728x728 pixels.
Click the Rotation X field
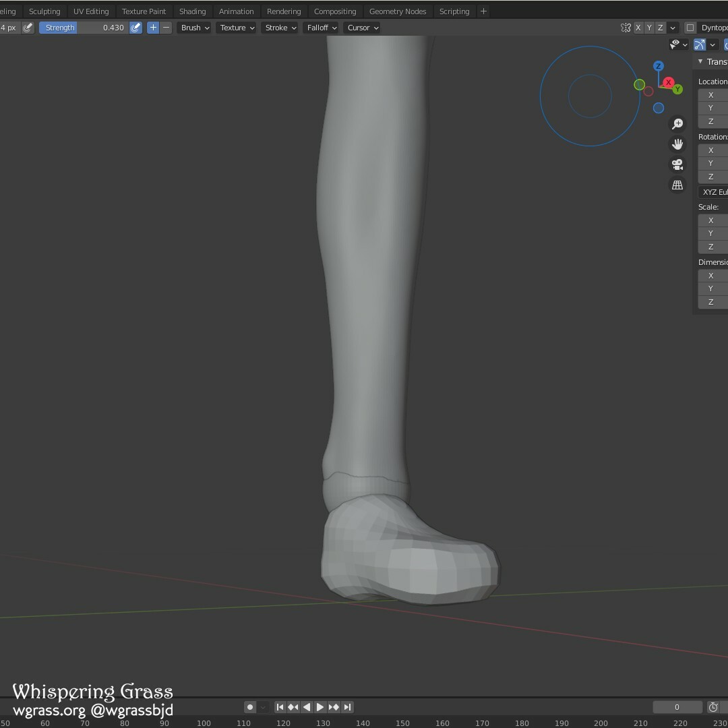[x=713, y=150]
